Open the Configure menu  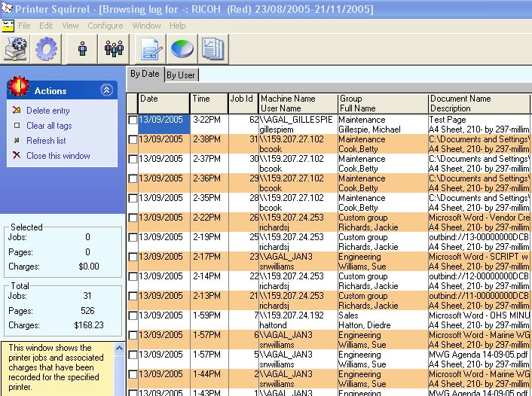[105, 26]
